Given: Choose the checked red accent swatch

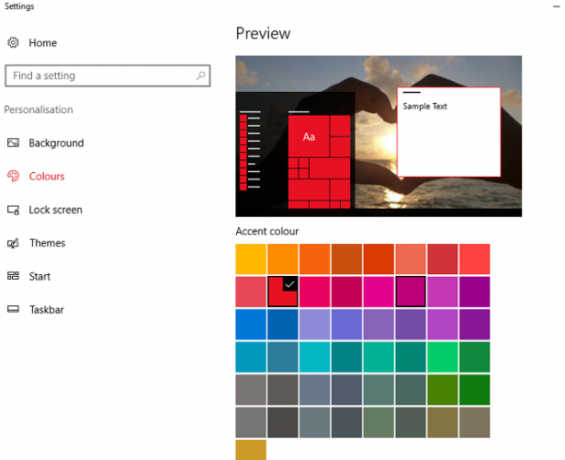Looking at the screenshot, I should [283, 292].
